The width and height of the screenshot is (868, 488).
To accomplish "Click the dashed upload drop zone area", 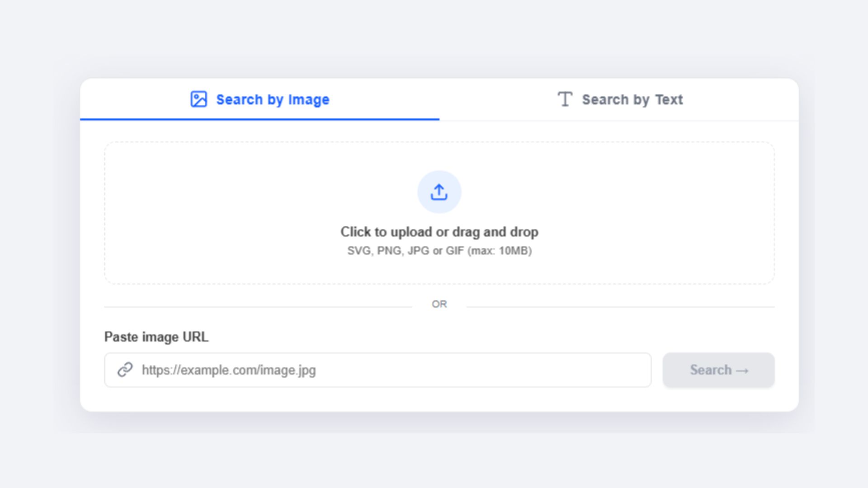I will [226, 212].
